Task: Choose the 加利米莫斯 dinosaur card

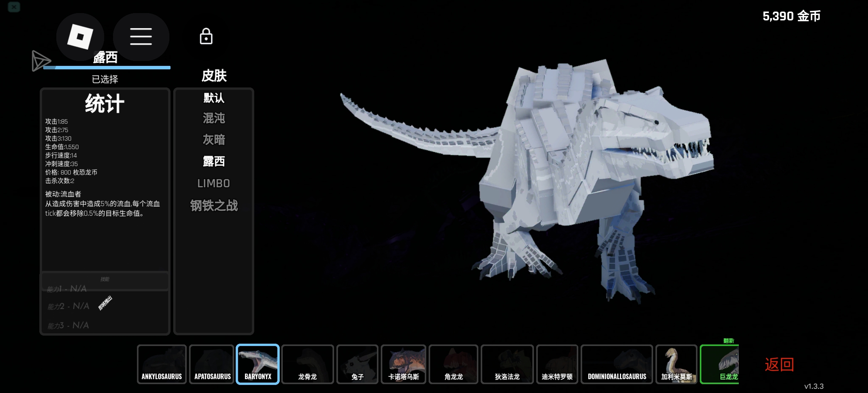Action: [676, 364]
